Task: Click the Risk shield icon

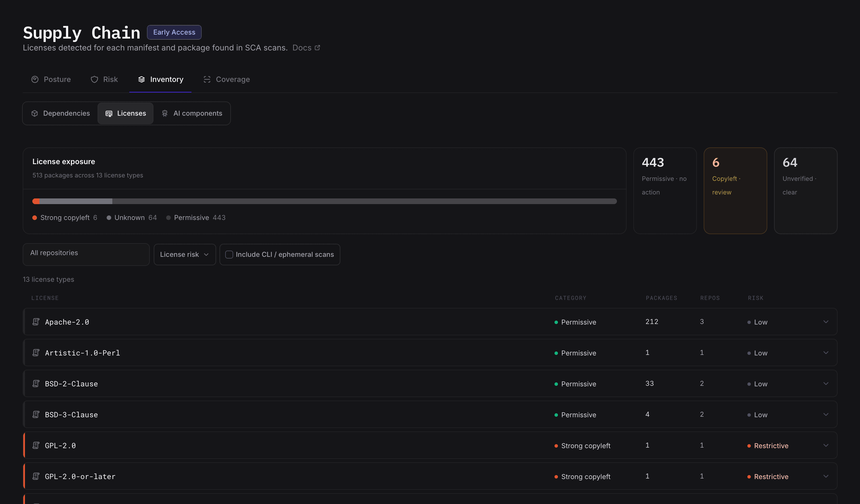Action: (x=94, y=79)
